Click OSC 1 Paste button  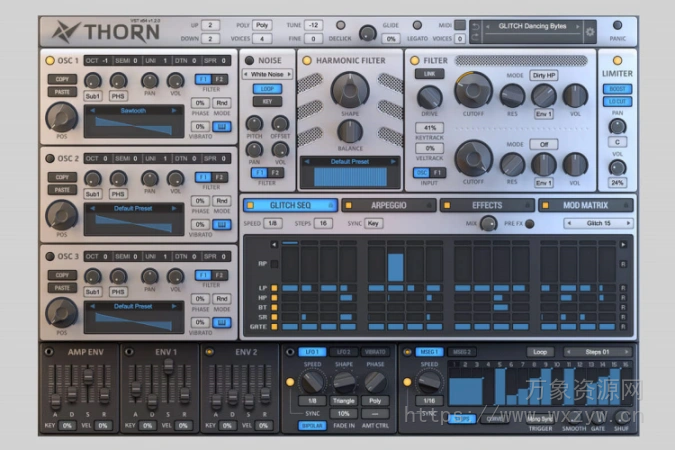[62, 92]
